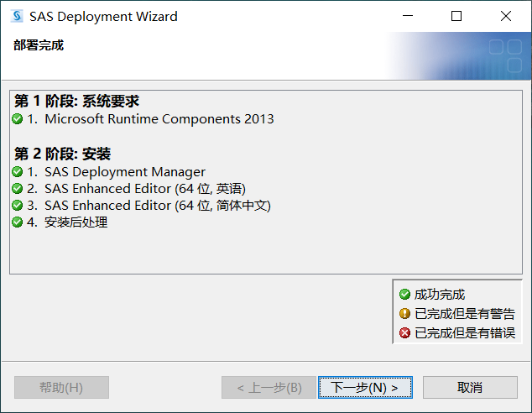Click green check beside Enhanced Editor 简体中文
The image size is (532, 413).
point(18,206)
